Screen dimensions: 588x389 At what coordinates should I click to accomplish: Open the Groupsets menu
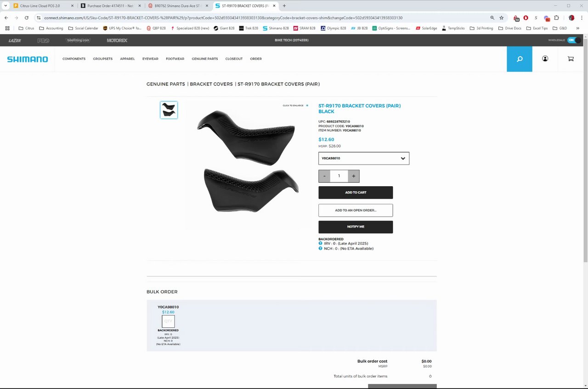point(103,59)
